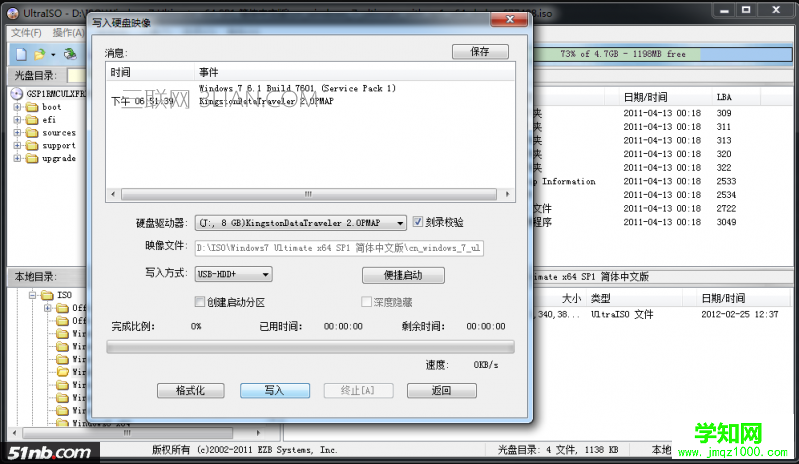Open the dropdown arrow beside Open icon
This screenshot has width=799, height=464.
point(53,54)
